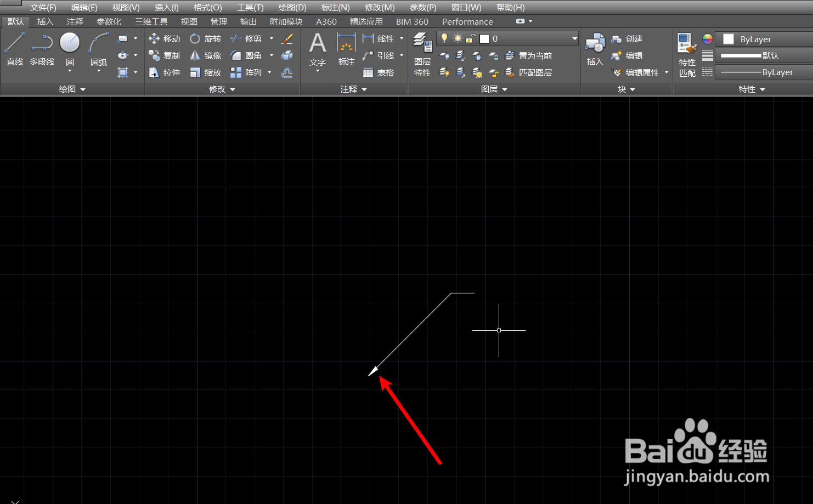Select the 多段线 polyline tool
813x504 pixels.
(42, 49)
